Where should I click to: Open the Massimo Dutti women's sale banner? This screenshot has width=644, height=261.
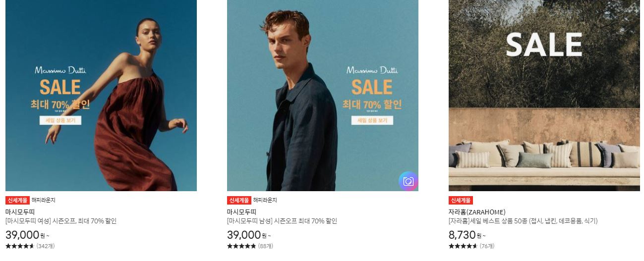101,96
